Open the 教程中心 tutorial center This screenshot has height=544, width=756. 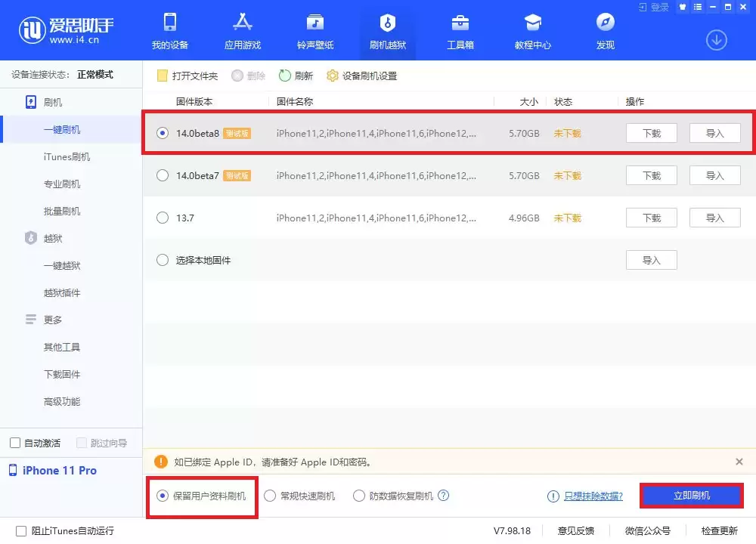[x=533, y=30]
